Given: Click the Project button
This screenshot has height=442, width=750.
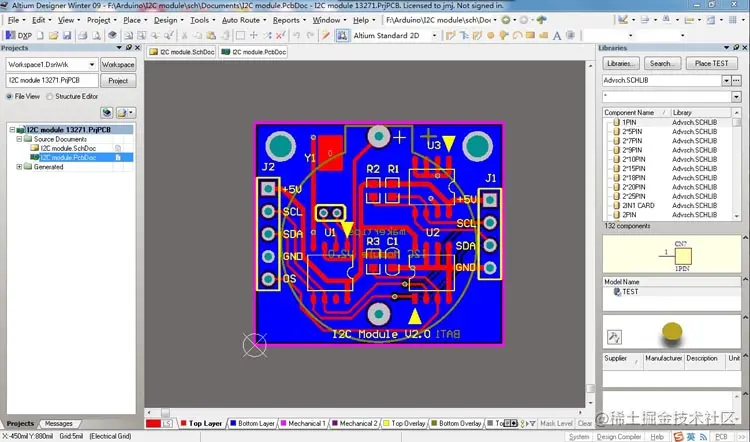Looking at the screenshot, I should pos(118,80).
